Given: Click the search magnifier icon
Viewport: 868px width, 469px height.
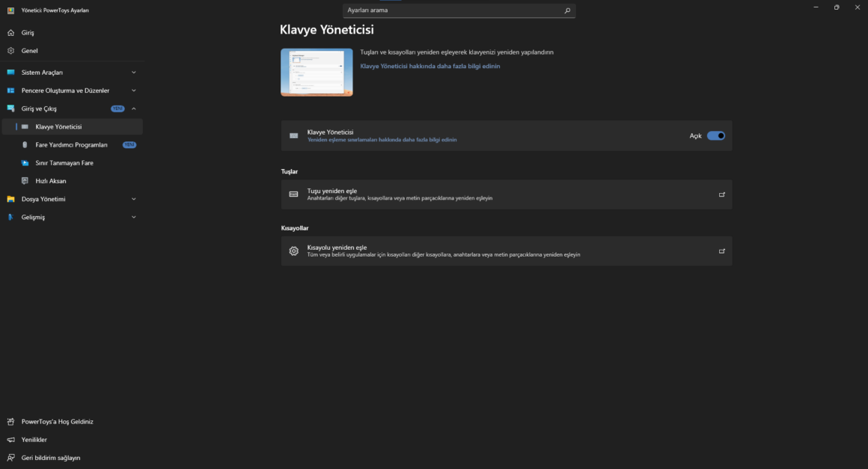Looking at the screenshot, I should coord(567,10).
